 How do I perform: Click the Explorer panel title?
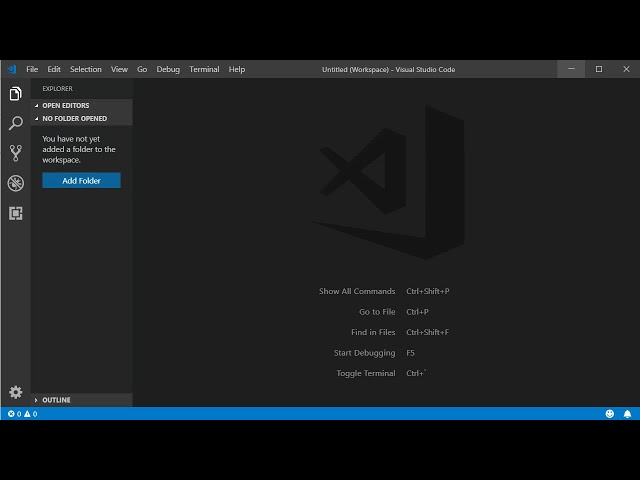coord(58,89)
